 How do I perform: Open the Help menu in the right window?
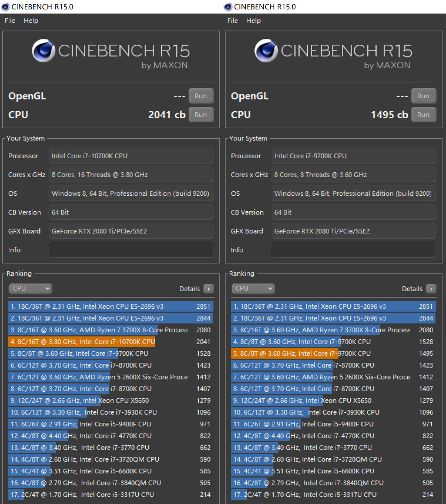coord(254,21)
